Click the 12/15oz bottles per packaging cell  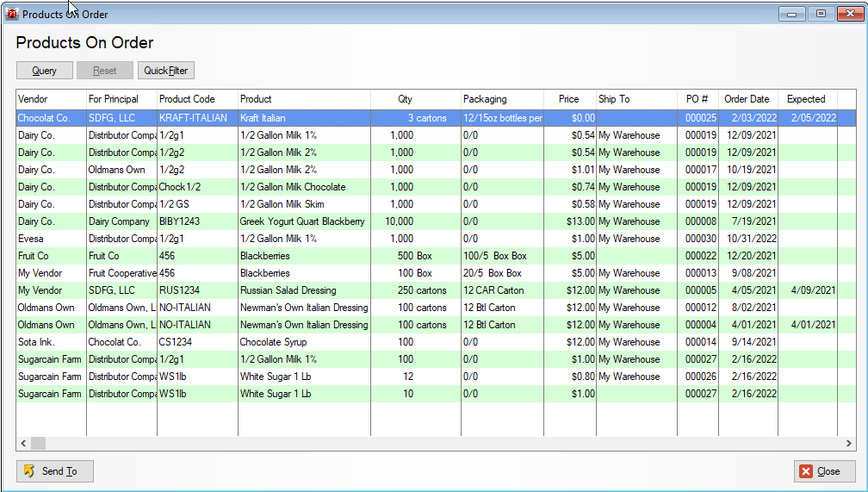pos(502,118)
